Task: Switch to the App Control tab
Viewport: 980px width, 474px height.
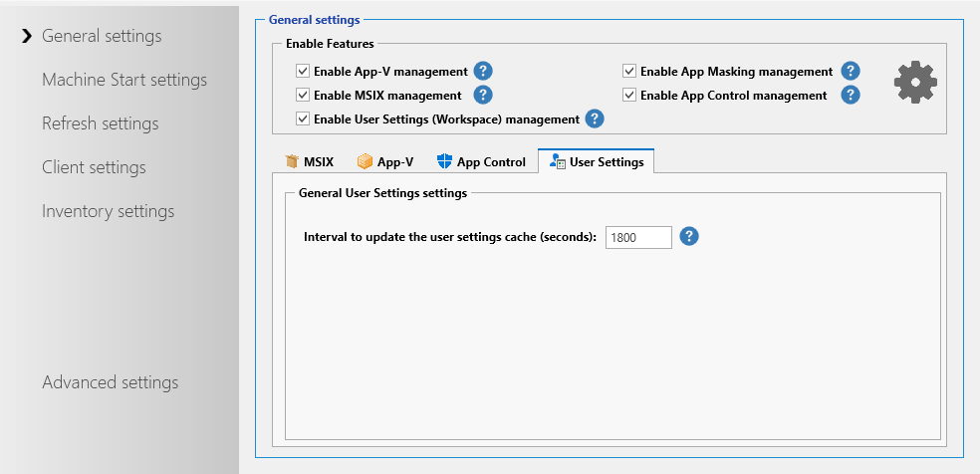Action: click(481, 162)
